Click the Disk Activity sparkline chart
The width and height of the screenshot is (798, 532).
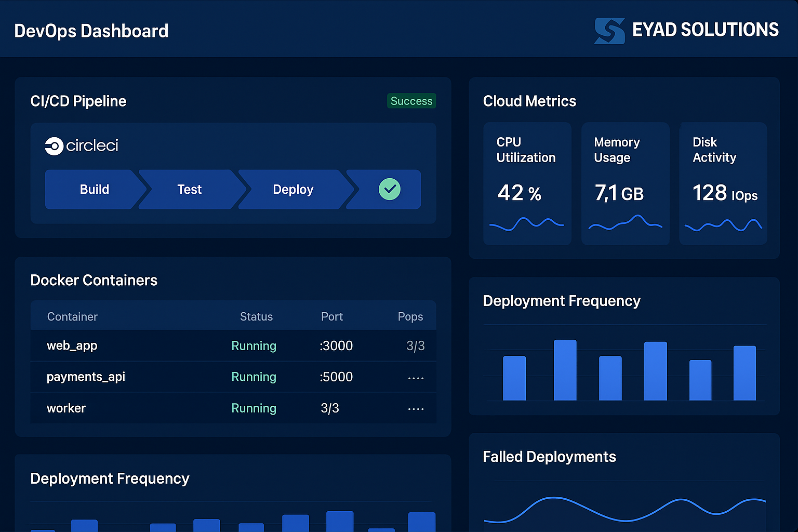click(x=723, y=225)
